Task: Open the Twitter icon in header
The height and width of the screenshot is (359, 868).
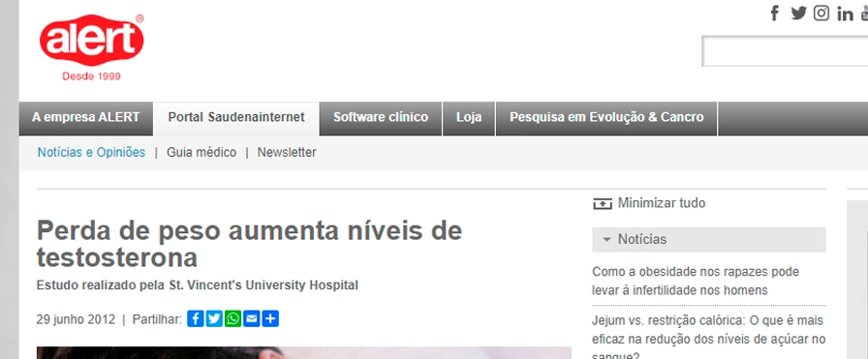Action: coord(798,14)
